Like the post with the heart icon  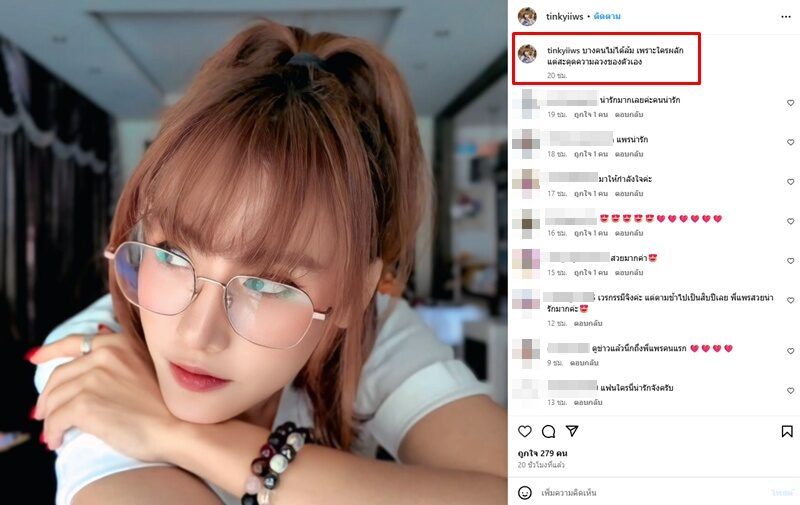524,432
